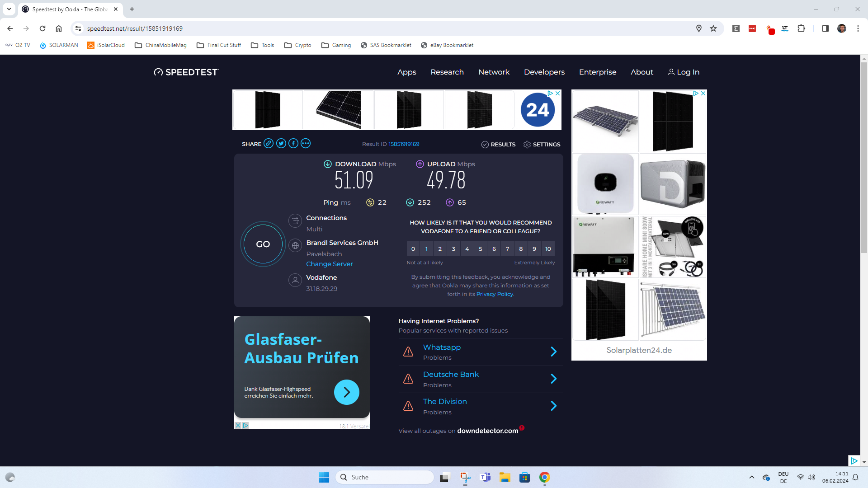Open Chrome profile avatar
The width and height of the screenshot is (868, 488).
click(841, 28)
